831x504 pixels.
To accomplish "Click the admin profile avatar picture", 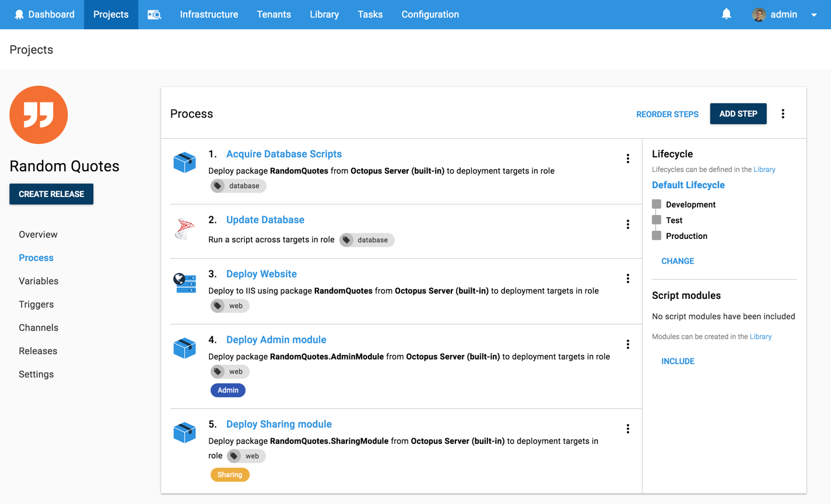I will pyautogui.click(x=758, y=14).
